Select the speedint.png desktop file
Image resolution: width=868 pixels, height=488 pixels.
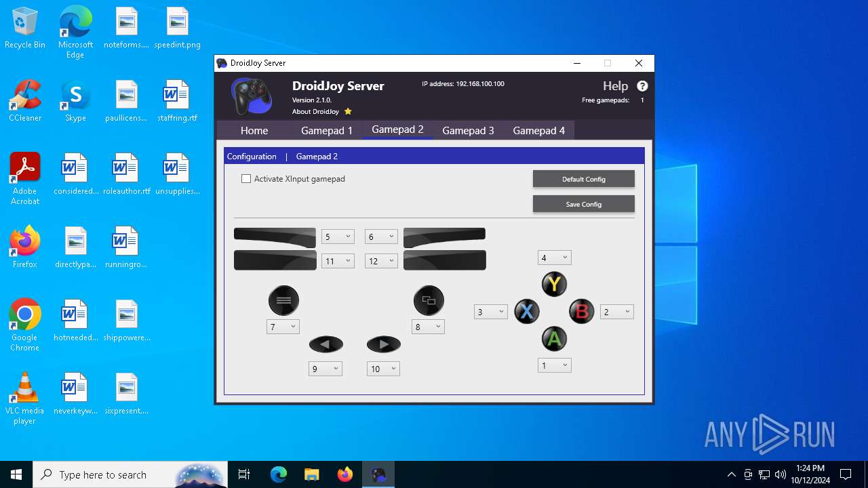click(x=177, y=29)
